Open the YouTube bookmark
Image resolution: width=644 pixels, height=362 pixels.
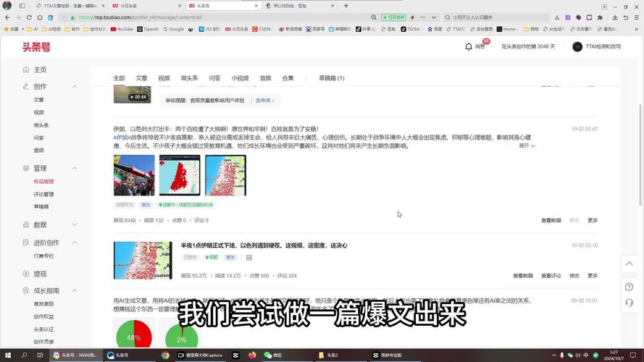point(122,29)
